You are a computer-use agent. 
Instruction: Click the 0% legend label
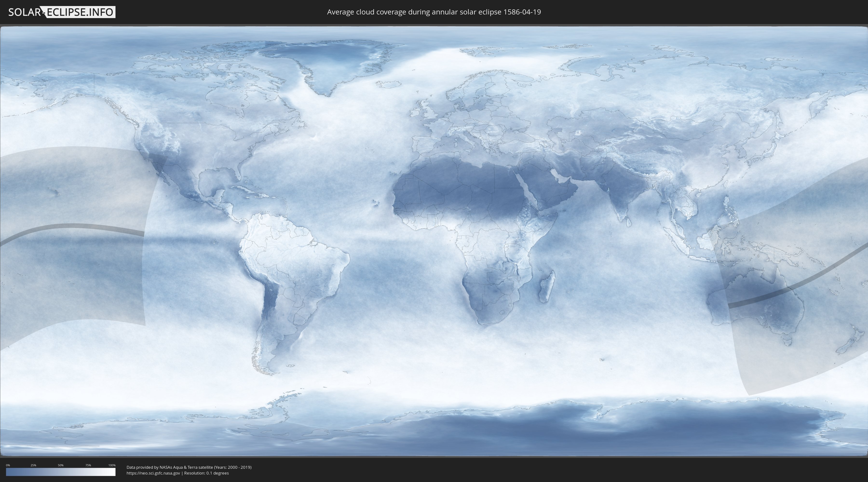[x=8, y=465]
